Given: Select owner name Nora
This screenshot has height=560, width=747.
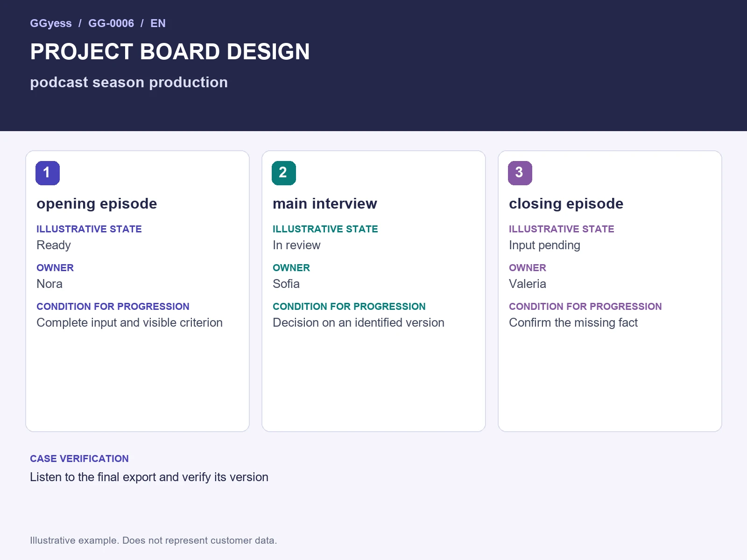Looking at the screenshot, I should coord(49,284).
